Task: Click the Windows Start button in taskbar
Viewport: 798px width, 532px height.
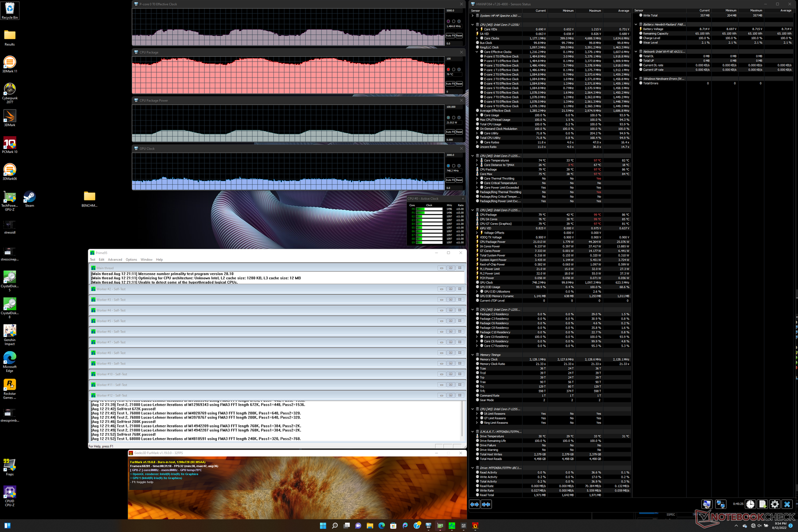Action: [323, 526]
